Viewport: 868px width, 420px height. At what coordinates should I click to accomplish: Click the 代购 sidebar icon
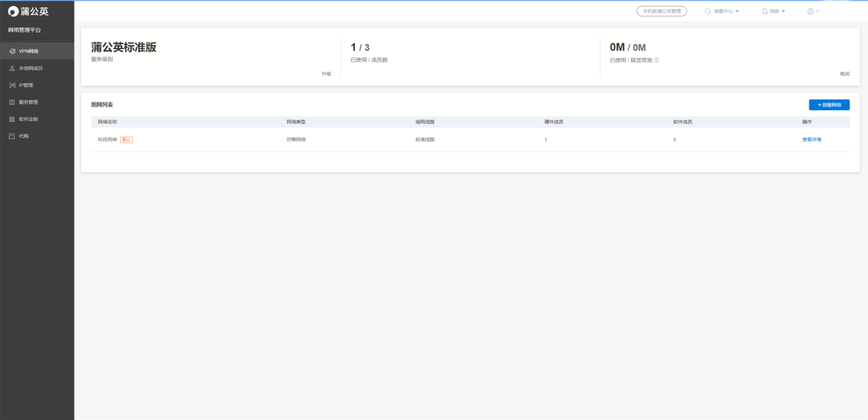tap(12, 136)
